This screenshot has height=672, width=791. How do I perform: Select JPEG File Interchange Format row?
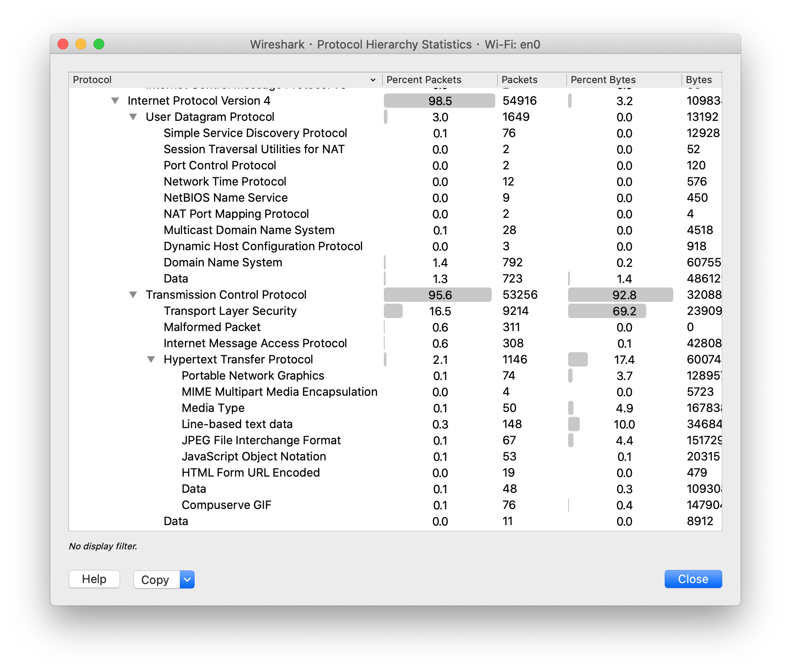[395, 440]
